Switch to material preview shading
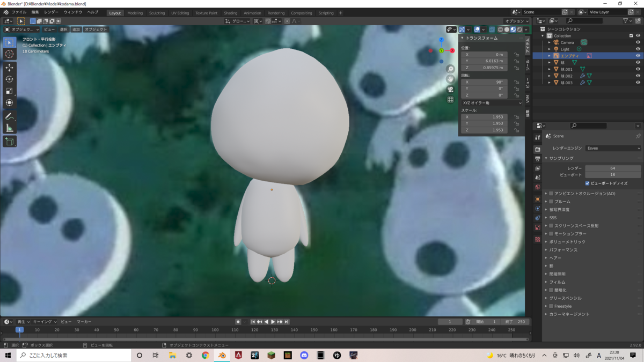Image resolution: width=644 pixels, height=362 pixels. click(513, 29)
